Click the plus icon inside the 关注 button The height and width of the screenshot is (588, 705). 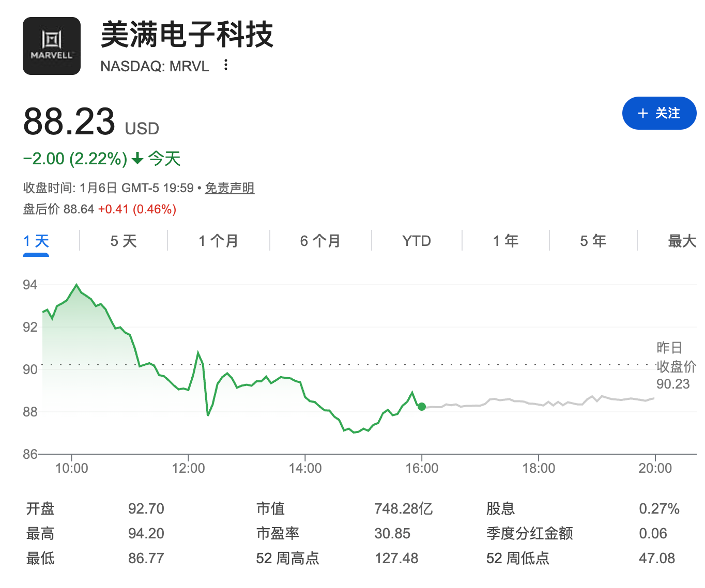(x=642, y=113)
